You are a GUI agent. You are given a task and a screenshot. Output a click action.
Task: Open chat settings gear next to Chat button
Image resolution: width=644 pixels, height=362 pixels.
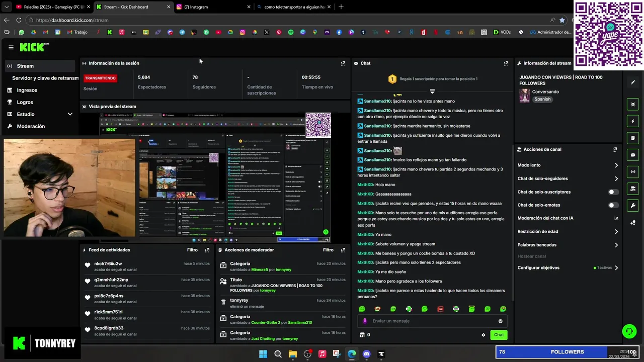click(x=484, y=335)
